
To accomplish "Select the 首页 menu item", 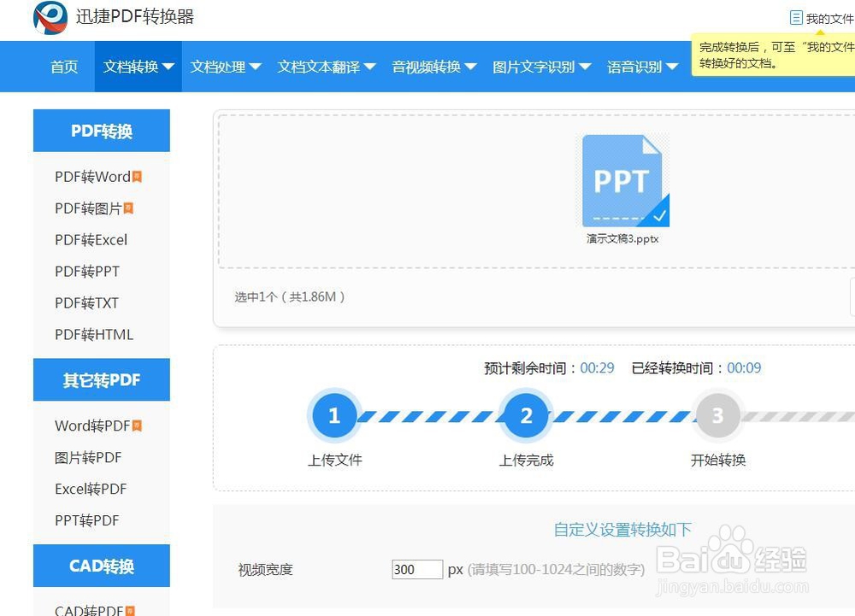I will click(63, 66).
